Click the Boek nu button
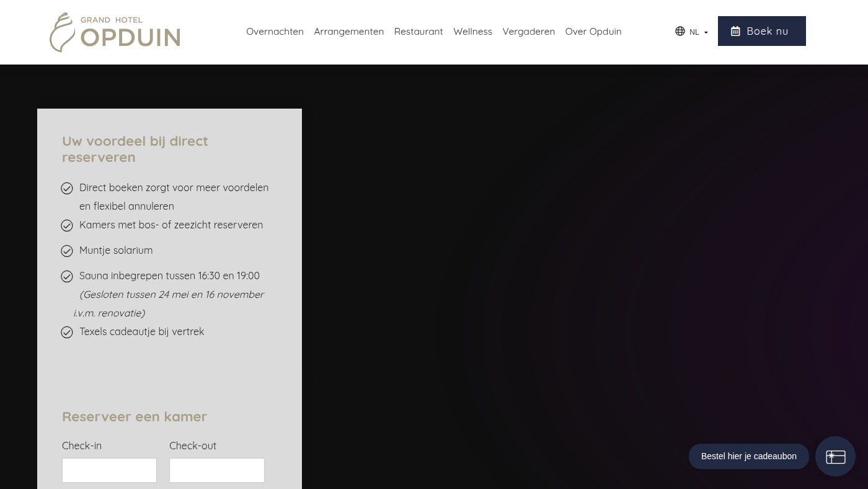 [762, 31]
